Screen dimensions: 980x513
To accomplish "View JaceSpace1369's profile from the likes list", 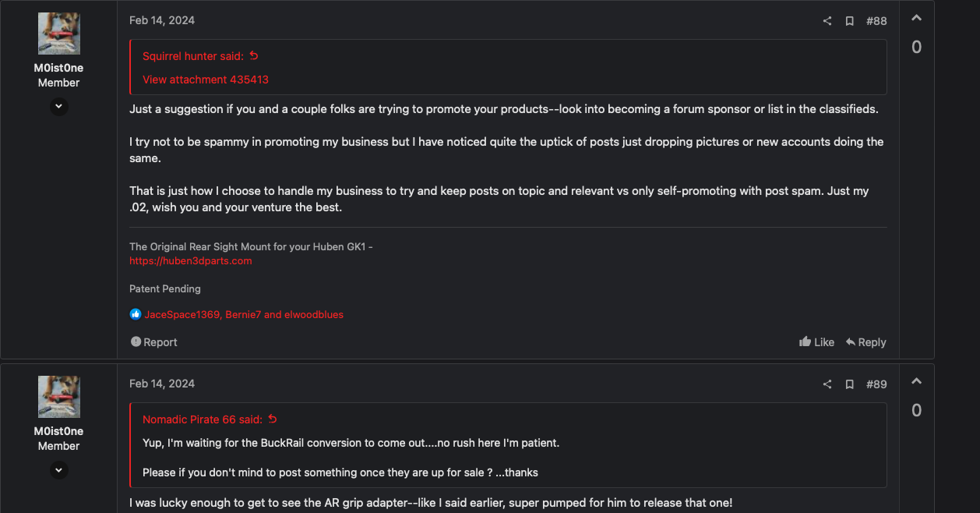I will pos(182,315).
